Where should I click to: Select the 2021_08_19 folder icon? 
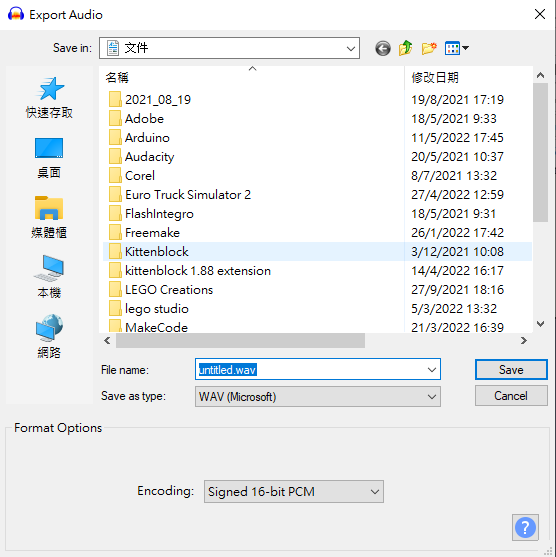tap(115, 99)
